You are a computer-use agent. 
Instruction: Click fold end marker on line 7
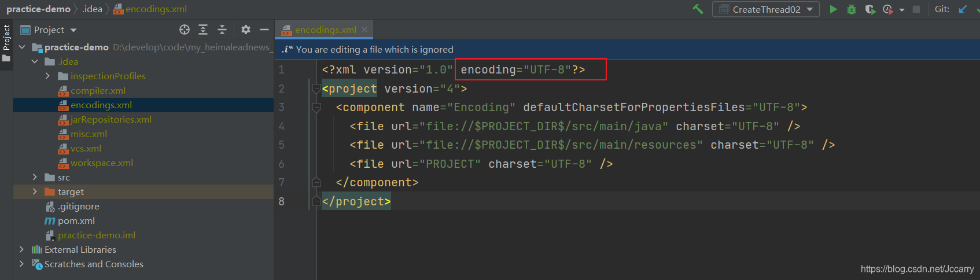[316, 182]
